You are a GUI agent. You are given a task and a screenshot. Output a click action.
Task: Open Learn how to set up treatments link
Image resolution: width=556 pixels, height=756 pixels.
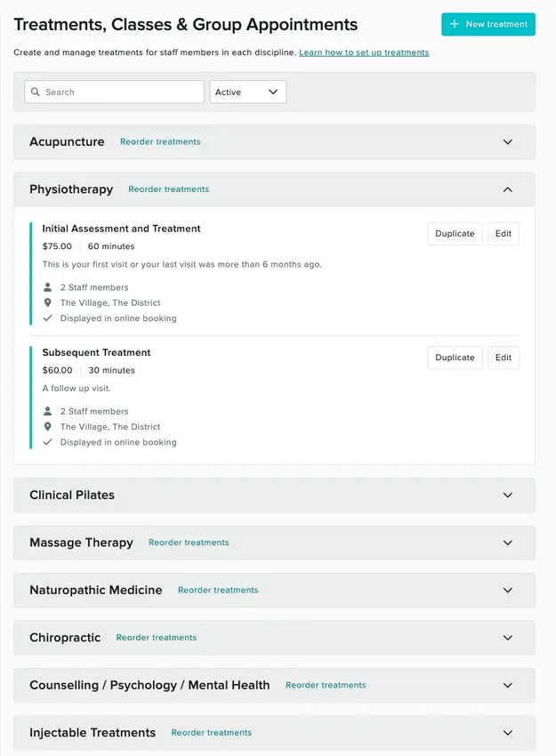pyautogui.click(x=364, y=52)
